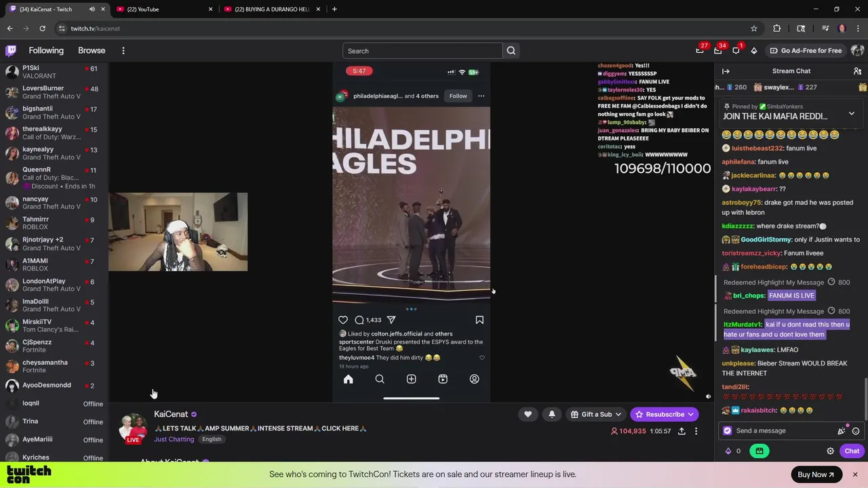Click the Twitch search magnifier button

click(x=511, y=51)
